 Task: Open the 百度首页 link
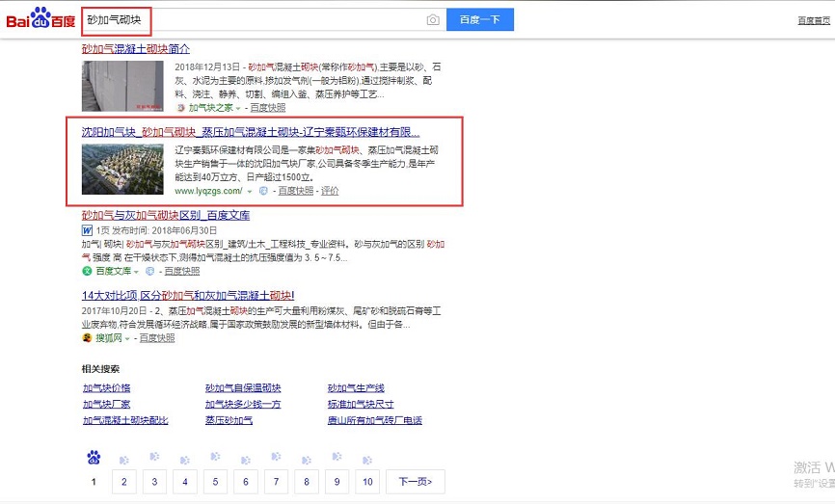[814, 21]
